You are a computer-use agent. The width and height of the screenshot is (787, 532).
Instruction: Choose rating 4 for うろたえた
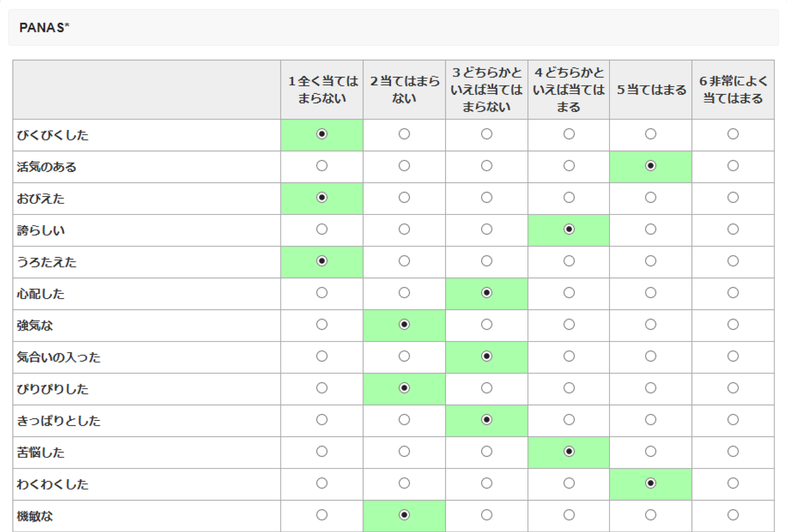coord(569,261)
